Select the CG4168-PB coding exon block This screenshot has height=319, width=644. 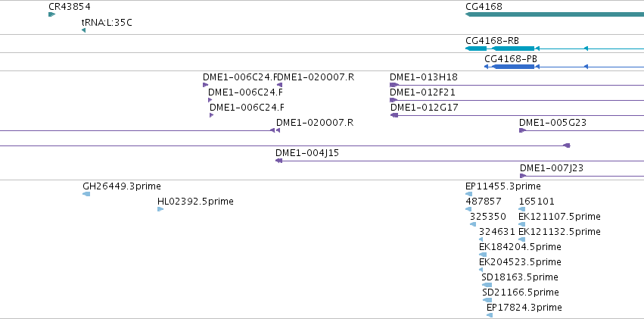[x=513, y=67]
